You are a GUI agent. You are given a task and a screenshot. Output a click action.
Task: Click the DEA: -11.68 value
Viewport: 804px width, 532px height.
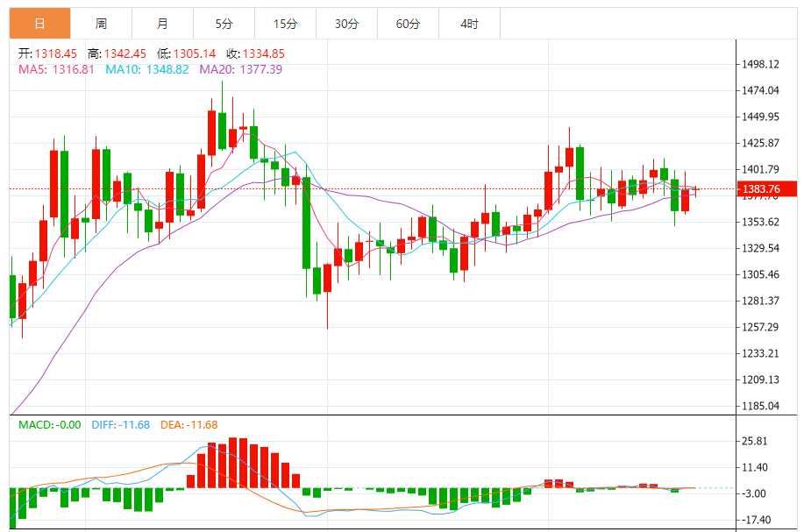point(189,425)
